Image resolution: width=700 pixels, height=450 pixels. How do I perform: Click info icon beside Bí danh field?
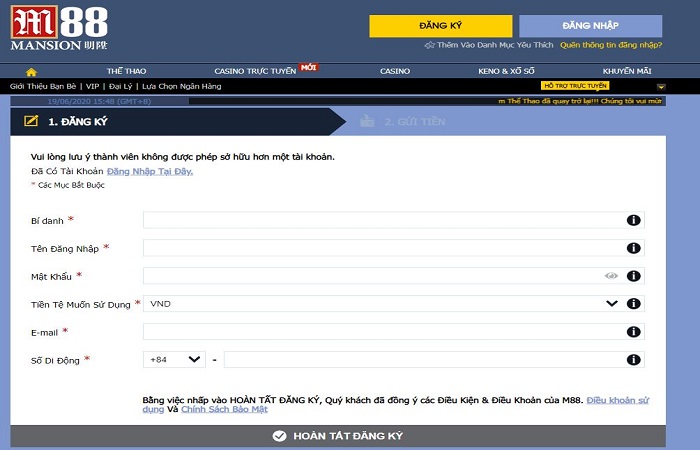(633, 220)
